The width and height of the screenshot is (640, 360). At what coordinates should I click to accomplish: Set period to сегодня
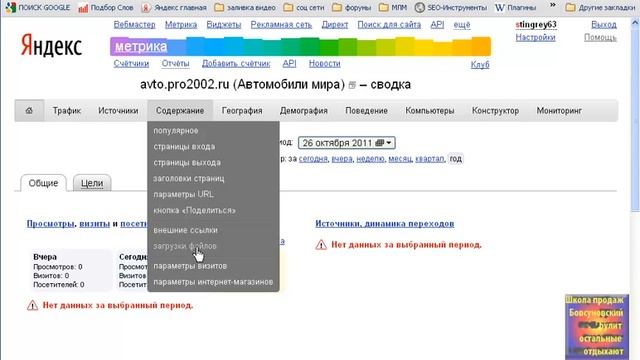click(x=313, y=159)
